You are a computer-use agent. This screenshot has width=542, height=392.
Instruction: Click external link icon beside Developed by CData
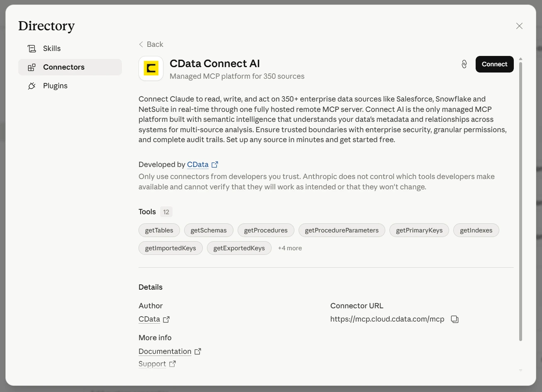[x=215, y=165]
